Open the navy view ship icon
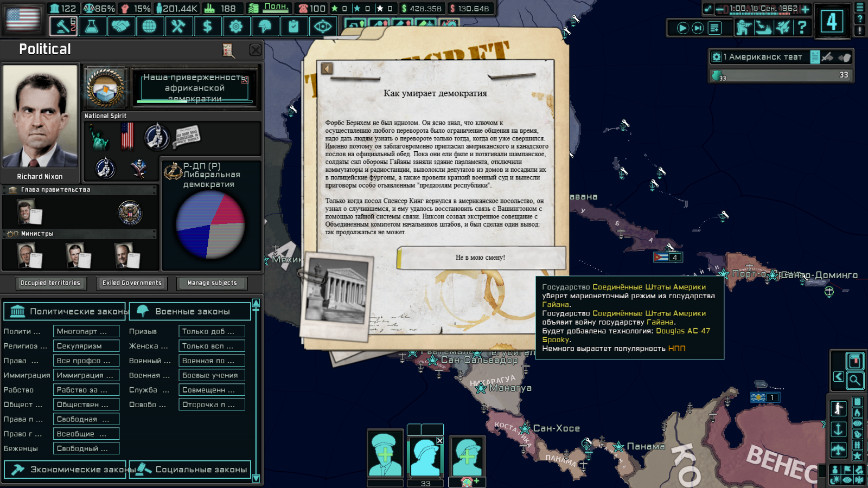The height and width of the screenshot is (488, 868). (763, 27)
